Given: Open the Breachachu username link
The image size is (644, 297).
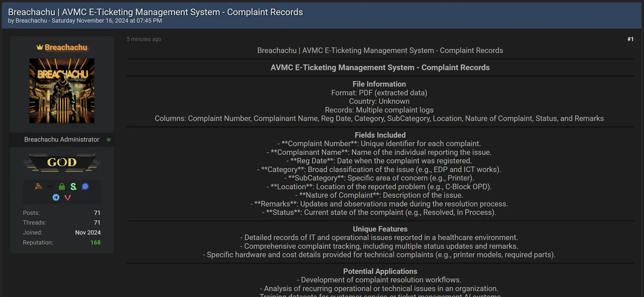Looking at the screenshot, I should 66,47.
